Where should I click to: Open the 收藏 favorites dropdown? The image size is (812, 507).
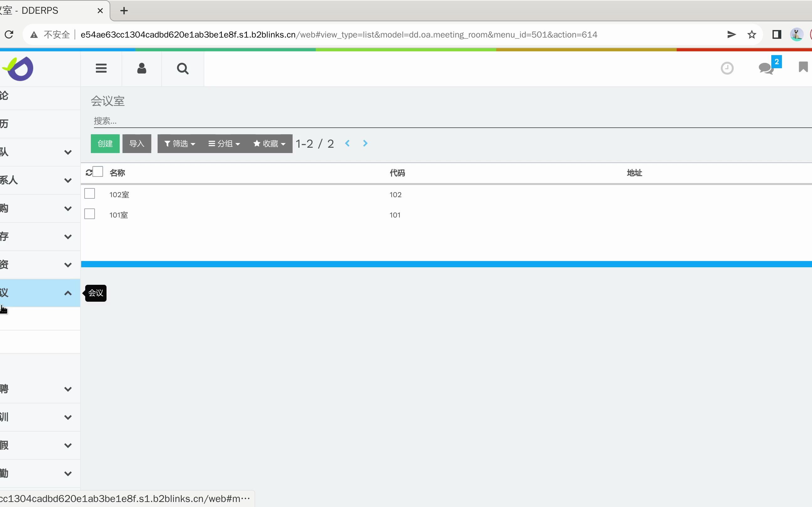(269, 144)
